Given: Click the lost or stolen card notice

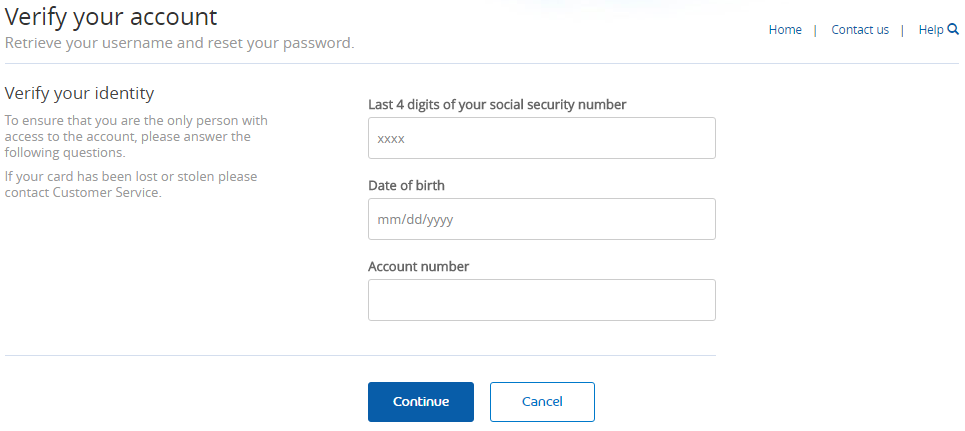Looking at the screenshot, I should click(x=130, y=184).
